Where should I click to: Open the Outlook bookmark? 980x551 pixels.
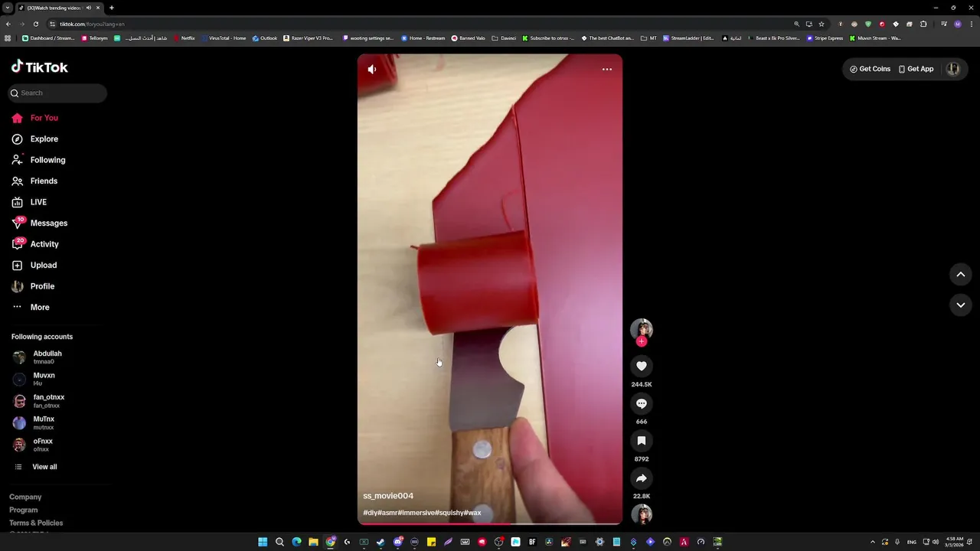click(x=265, y=38)
